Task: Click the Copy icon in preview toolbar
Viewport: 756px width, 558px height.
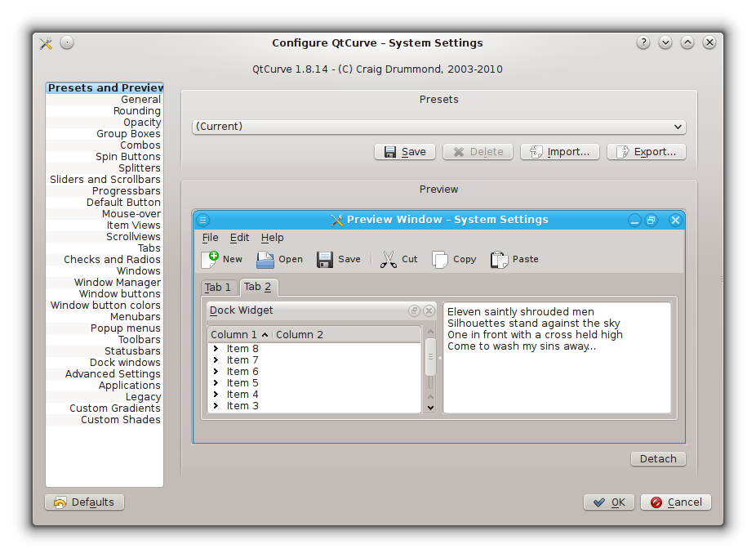Action: pyautogui.click(x=440, y=259)
